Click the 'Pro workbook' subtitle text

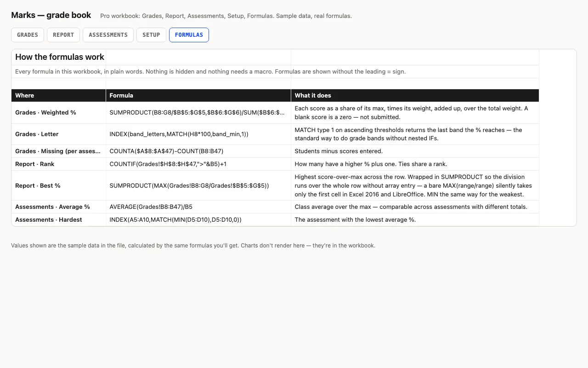click(226, 16)
